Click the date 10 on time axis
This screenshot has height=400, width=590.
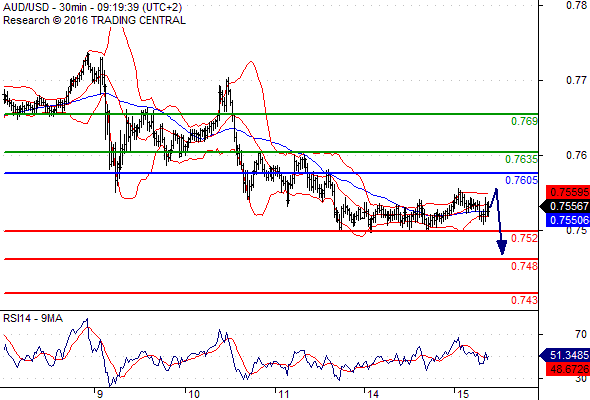[x=193, y=394]
